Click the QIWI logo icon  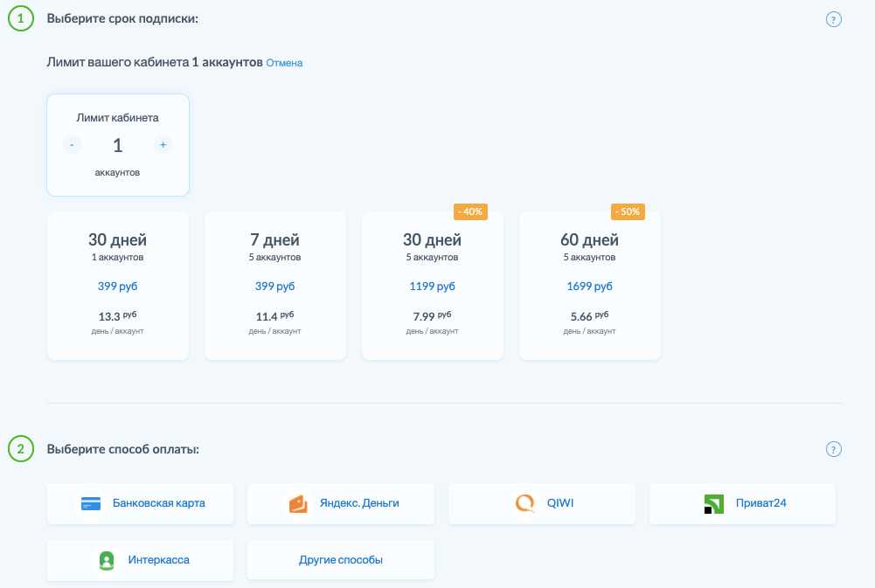(524, 503)
